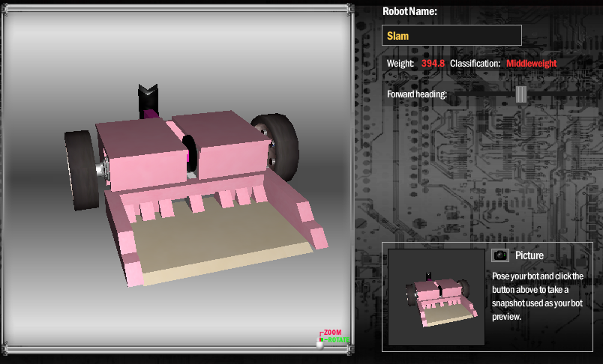Click the Picture label
603x364 pixels.
click(529, 255)
